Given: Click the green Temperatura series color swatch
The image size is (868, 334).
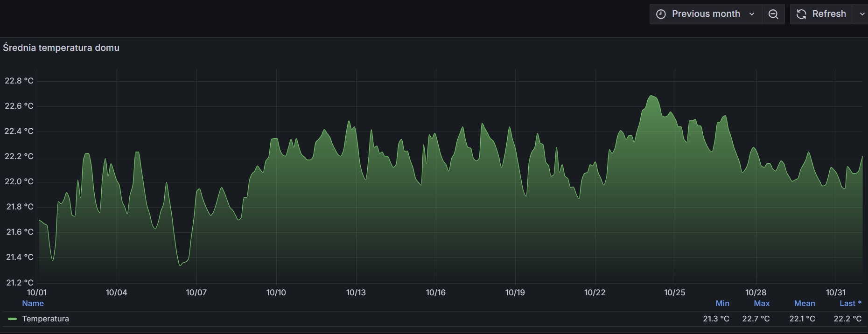Looking at the screenshot, I should click(x=13, y=319).
